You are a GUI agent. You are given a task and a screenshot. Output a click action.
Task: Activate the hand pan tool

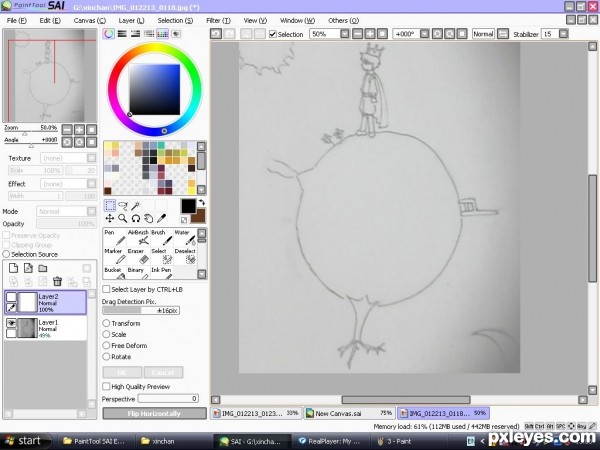pos(148,218)
